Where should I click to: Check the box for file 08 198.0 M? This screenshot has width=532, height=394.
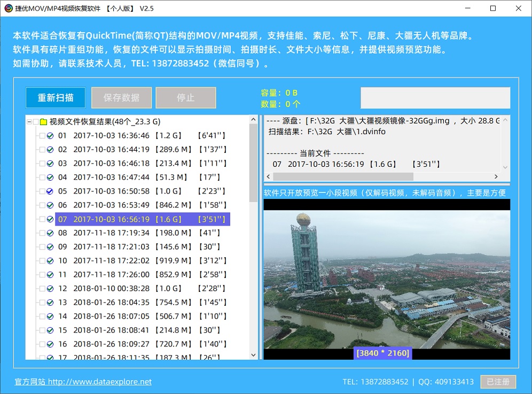click(42, 233)
